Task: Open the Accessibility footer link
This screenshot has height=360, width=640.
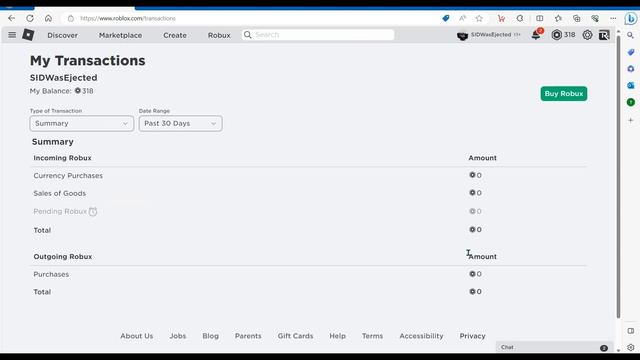Action: point(421,336)
